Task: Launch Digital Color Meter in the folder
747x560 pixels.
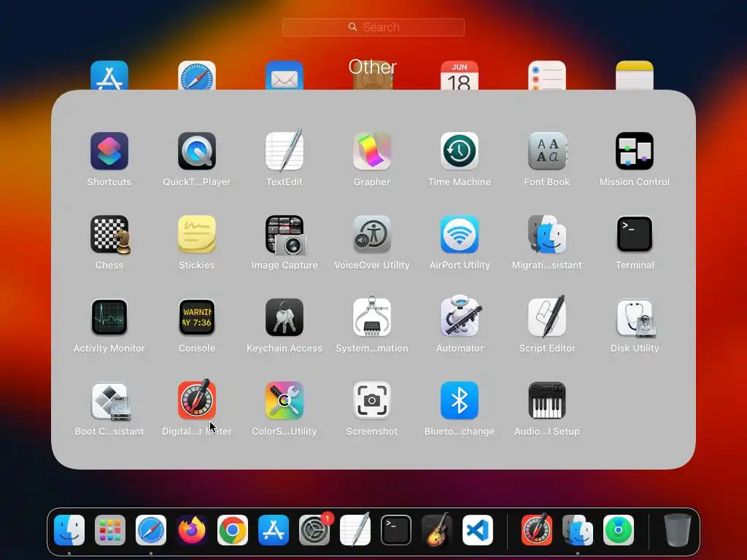Action: pos(197,400)
